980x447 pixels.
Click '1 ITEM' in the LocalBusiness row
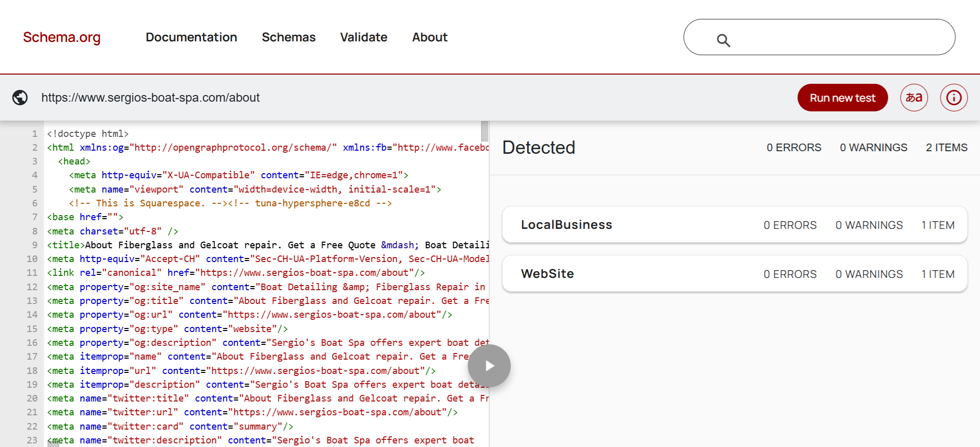coord(938,225)
